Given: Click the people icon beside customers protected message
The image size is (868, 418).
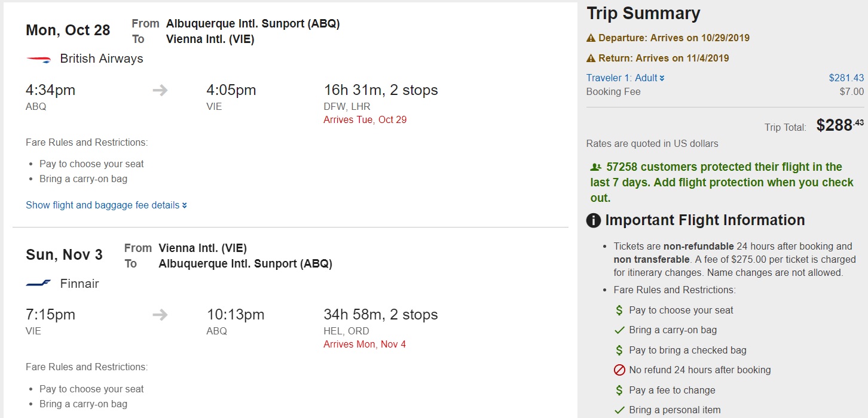Looking at the screenshot, I should pos(595,167).
